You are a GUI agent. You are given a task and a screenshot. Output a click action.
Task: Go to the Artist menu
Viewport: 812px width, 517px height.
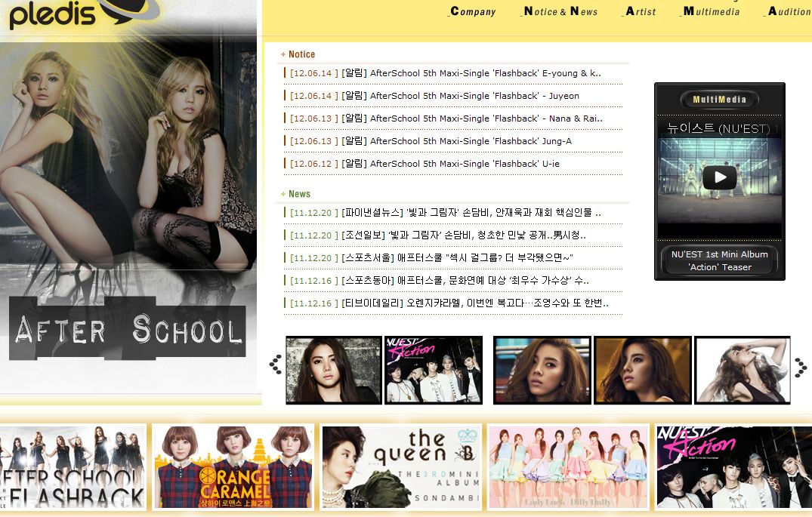641,11
